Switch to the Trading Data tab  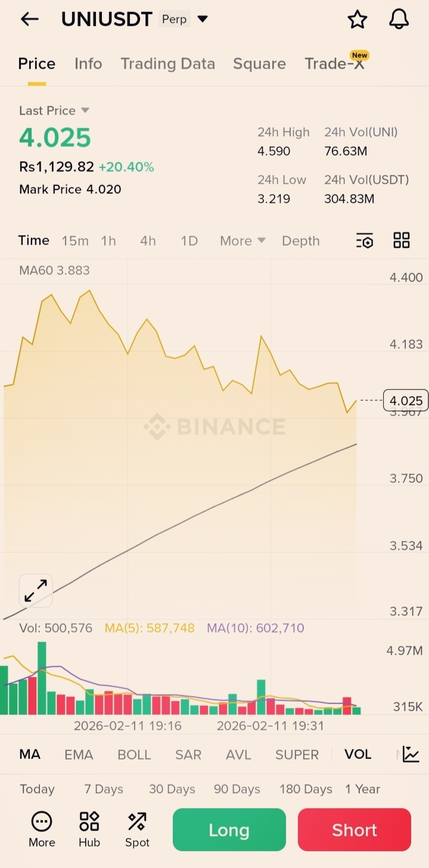(167, 64)
